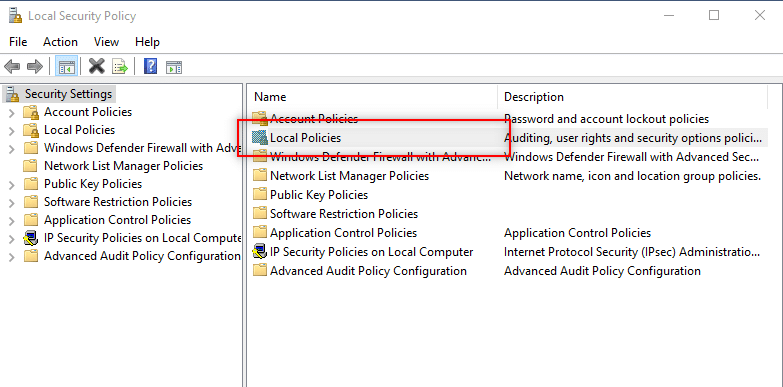This screenshot has width=783, height=387.
Task: Select Security Settings root tree item
Action: point(68,94)
